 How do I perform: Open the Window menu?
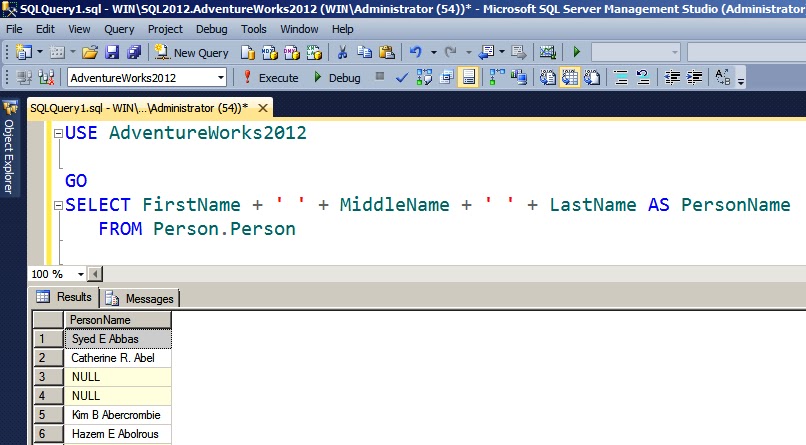point(299,29)
